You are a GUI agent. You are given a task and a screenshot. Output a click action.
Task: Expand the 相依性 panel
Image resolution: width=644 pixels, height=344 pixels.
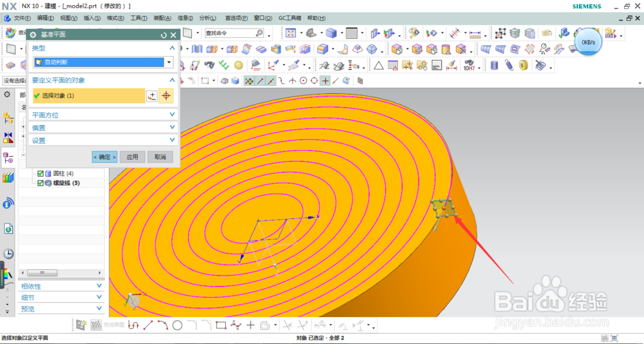click(x=99, y=286)
